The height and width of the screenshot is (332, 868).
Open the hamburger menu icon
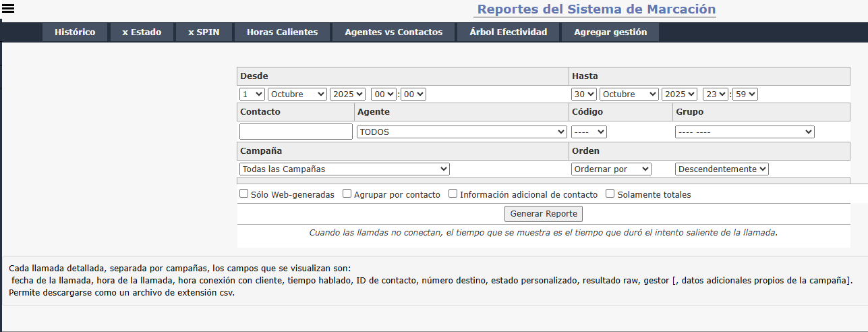[x=9, y=9]
